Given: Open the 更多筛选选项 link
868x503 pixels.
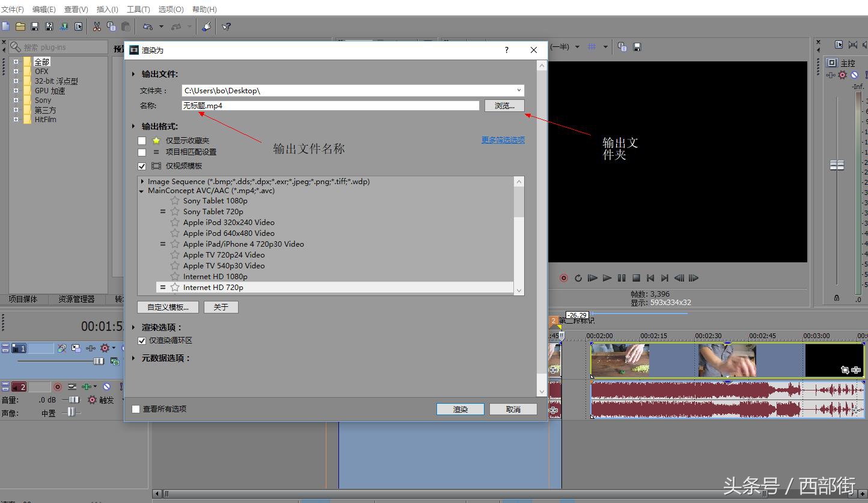Looking at the screenshot, I should point(503,140).
